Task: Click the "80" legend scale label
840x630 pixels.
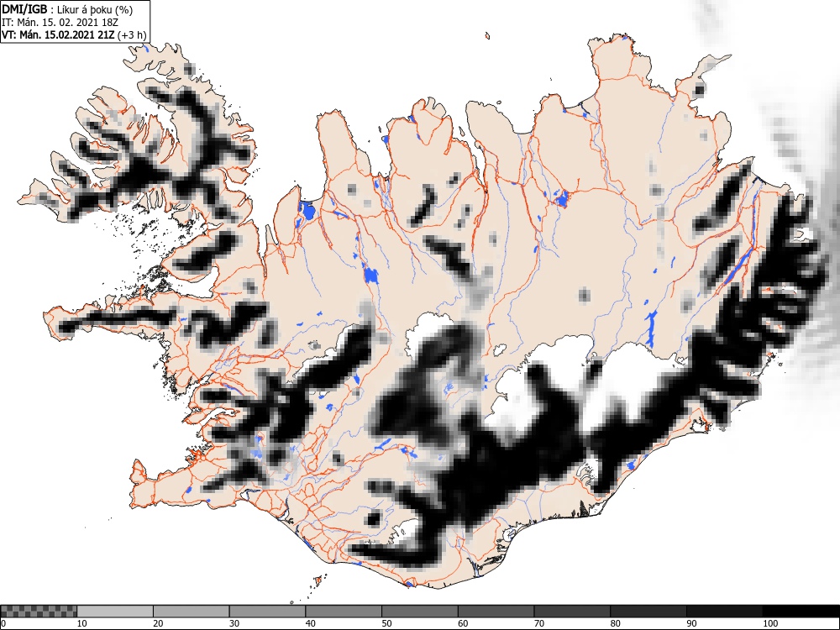Action: 615,623
